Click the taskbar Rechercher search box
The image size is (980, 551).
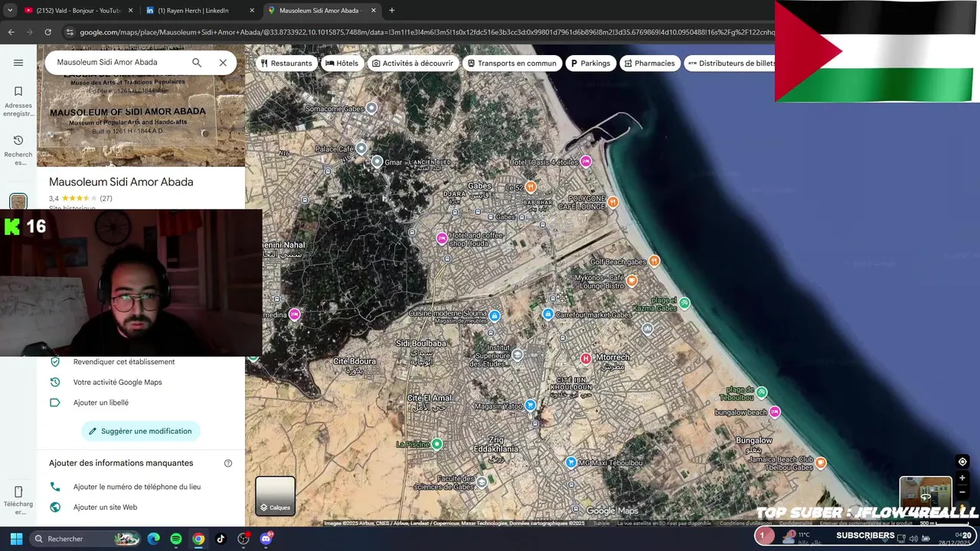click(86, 539)
